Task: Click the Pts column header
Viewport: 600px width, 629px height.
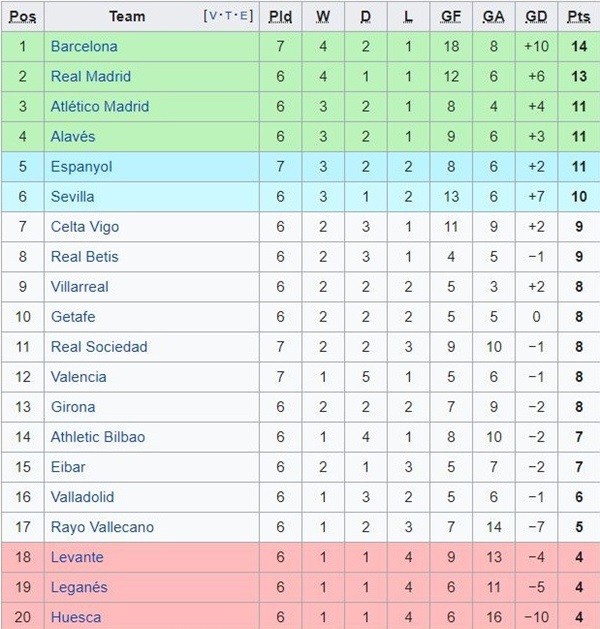Action: click(578, 16)
